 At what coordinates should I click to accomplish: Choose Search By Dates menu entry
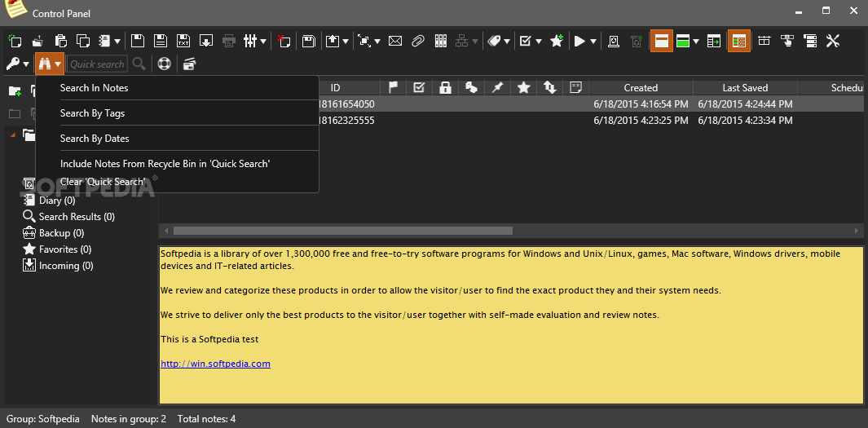pos(95,139)
